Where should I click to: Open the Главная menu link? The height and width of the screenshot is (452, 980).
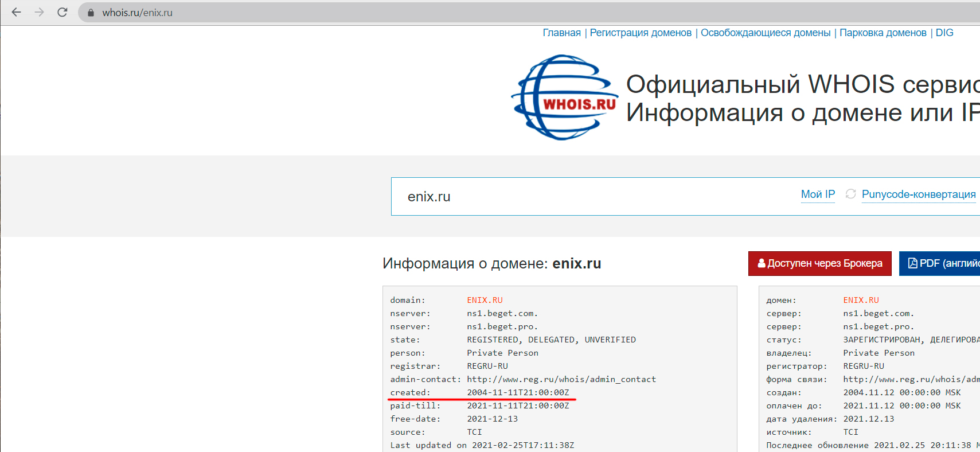(x=561, y=33)
